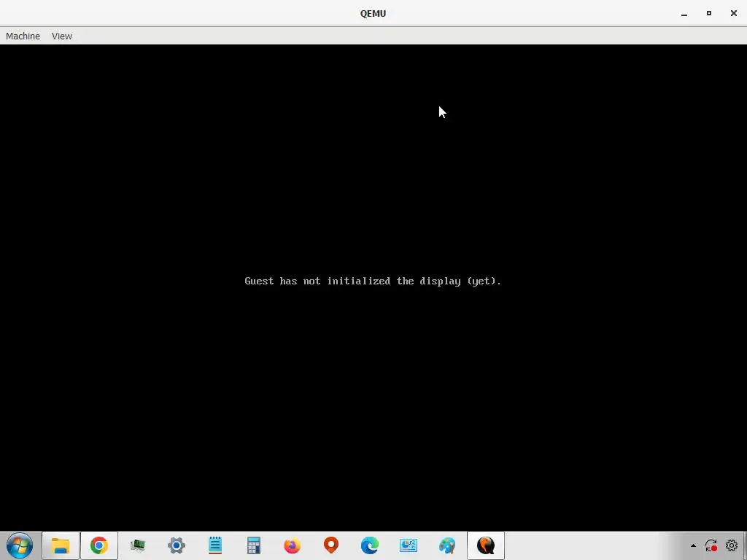
Task: Open the blue gear settings app in taskbar
Action: coord(177,545)
